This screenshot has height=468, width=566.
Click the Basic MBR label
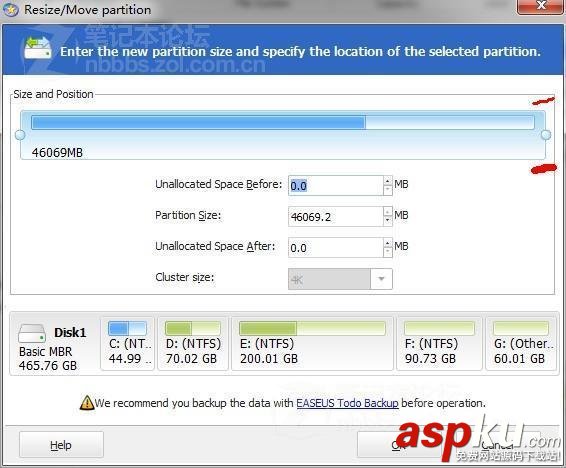click(x=45, y=351)
